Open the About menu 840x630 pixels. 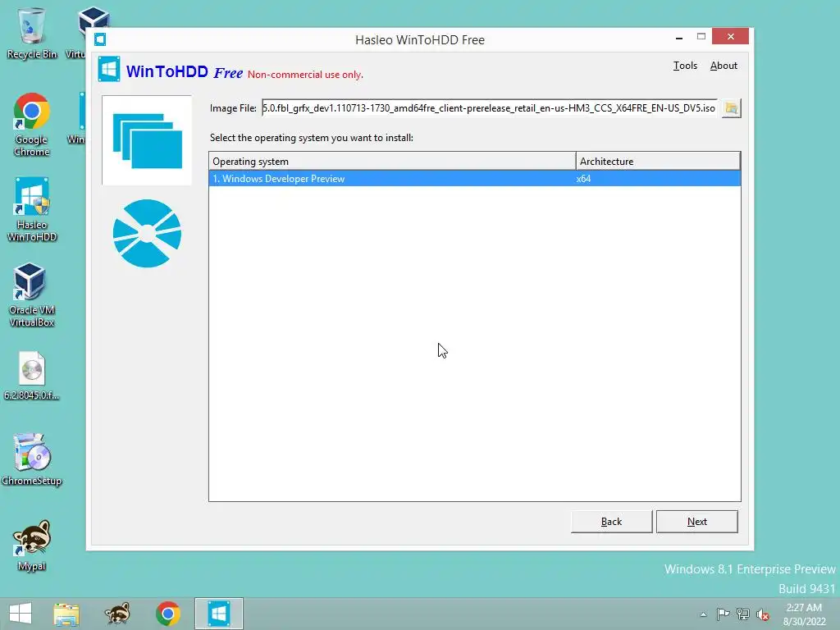coord(724,66)
